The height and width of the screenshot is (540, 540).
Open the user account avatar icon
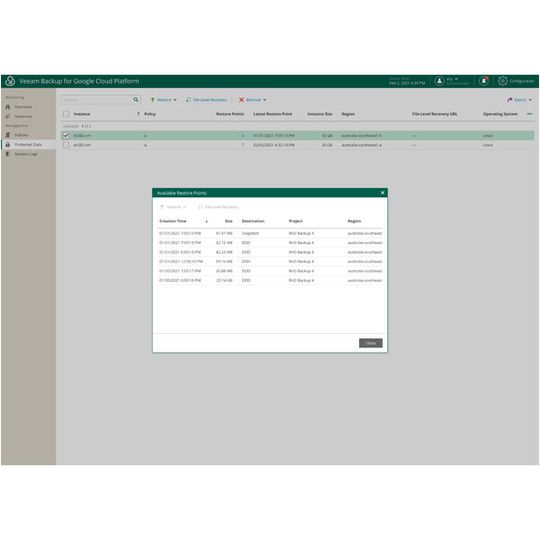coord(439,81)
